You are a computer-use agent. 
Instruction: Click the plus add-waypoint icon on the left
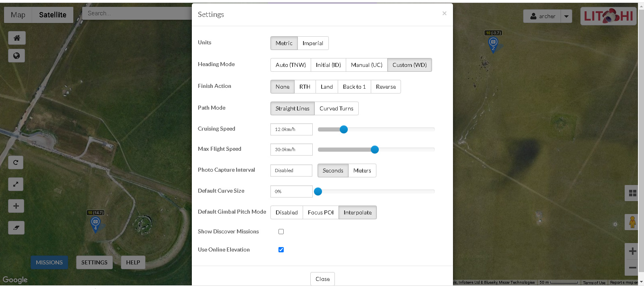(x=16, y=206)
